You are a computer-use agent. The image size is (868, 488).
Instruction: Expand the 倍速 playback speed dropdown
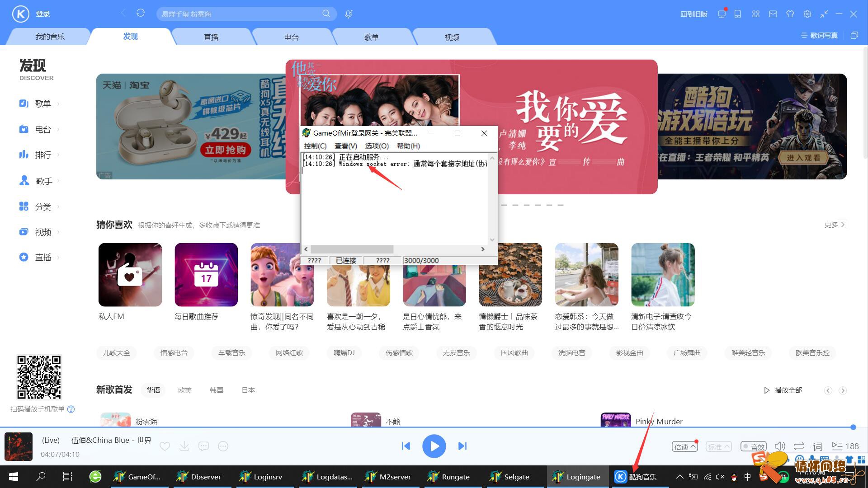(x=685, y=446)
